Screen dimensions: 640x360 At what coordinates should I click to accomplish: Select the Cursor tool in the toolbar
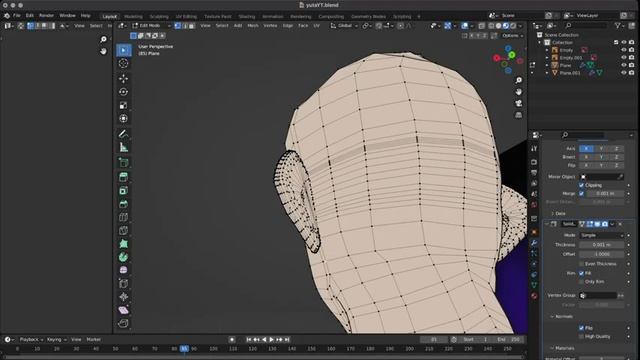[x=123, y=63]
